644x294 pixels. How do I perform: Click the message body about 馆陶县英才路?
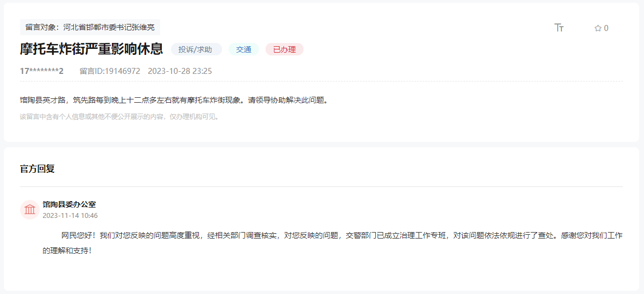tap(174, 100)
